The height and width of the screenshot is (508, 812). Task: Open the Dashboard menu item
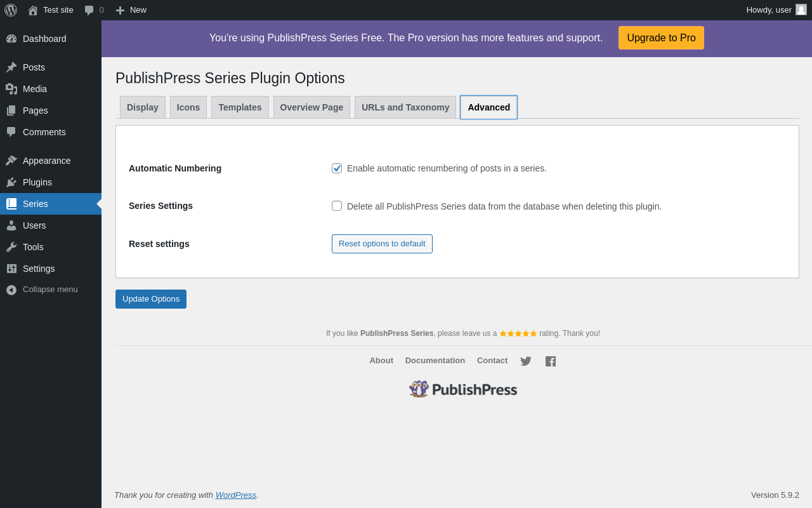coord(51,39)
